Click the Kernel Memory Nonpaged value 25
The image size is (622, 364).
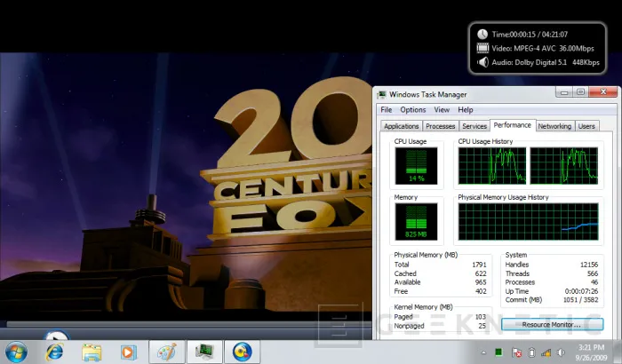point(482,326)
